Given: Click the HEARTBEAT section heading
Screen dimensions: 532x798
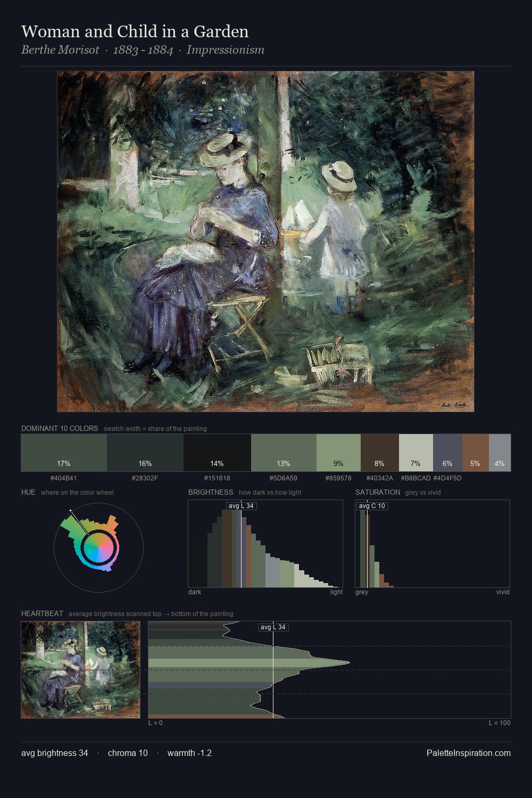Looking at the screenshot, I should (x=42, y=613).
